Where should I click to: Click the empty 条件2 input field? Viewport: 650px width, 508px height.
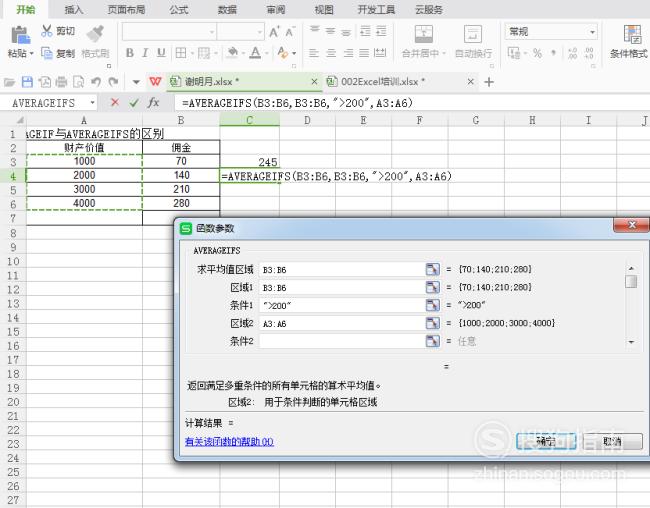(342, 341)
